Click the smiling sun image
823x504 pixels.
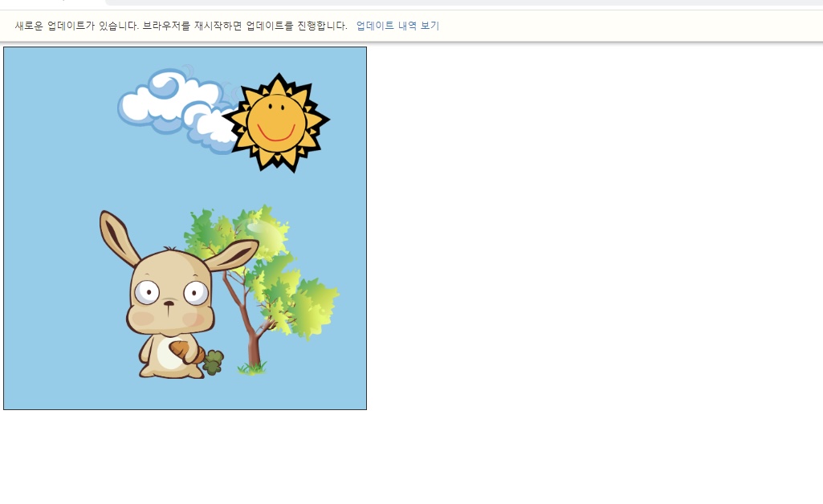[276, 123]
